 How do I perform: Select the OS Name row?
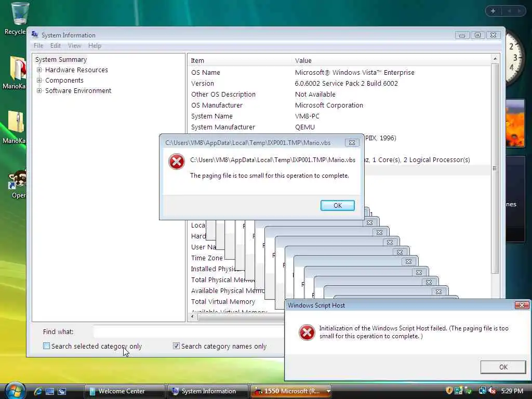tap(340, 72)
